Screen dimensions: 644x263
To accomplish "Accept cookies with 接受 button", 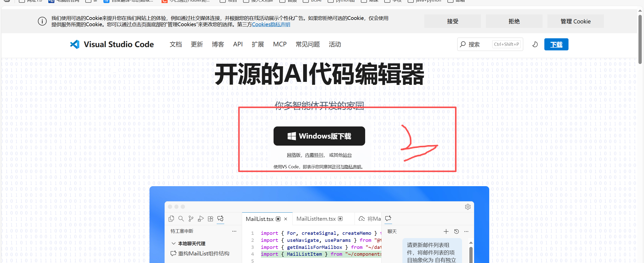I will click(452, 21).
